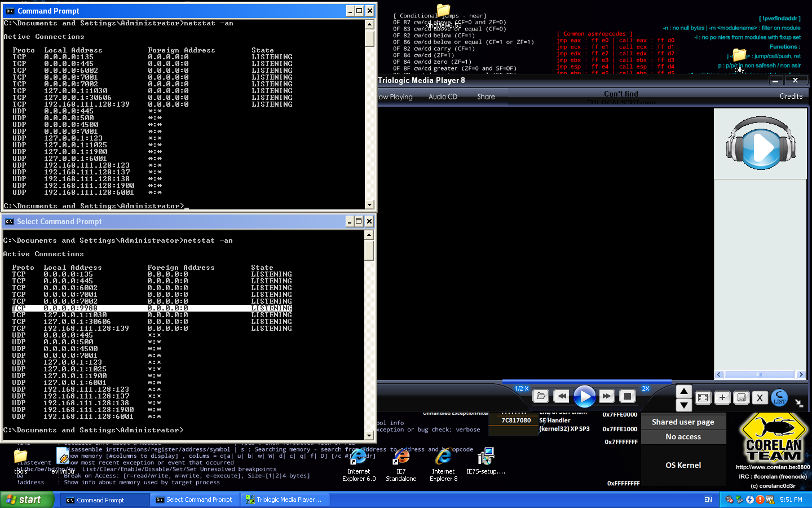
Task: Click the VMware tools warning tray icon
Action: (770, 500)
